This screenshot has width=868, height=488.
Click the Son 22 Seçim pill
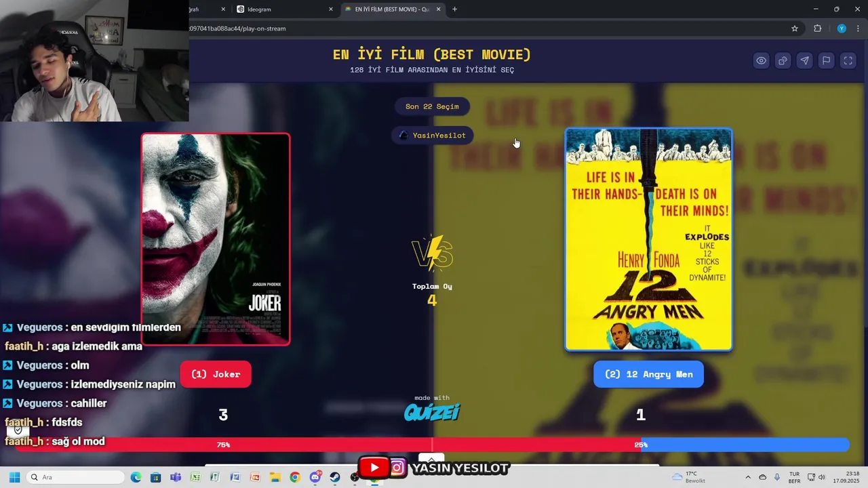(432, 106)
